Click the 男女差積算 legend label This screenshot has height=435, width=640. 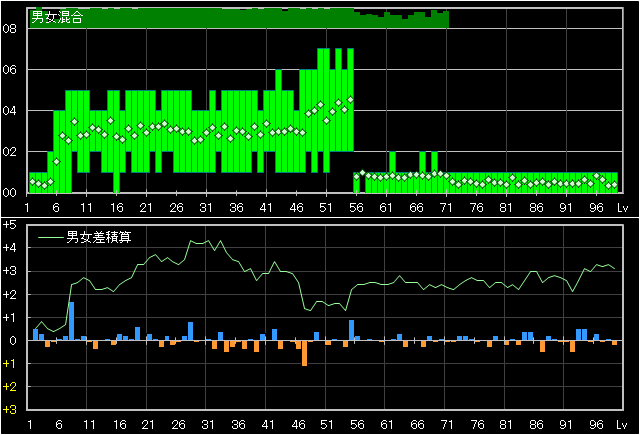pos(99,237)
